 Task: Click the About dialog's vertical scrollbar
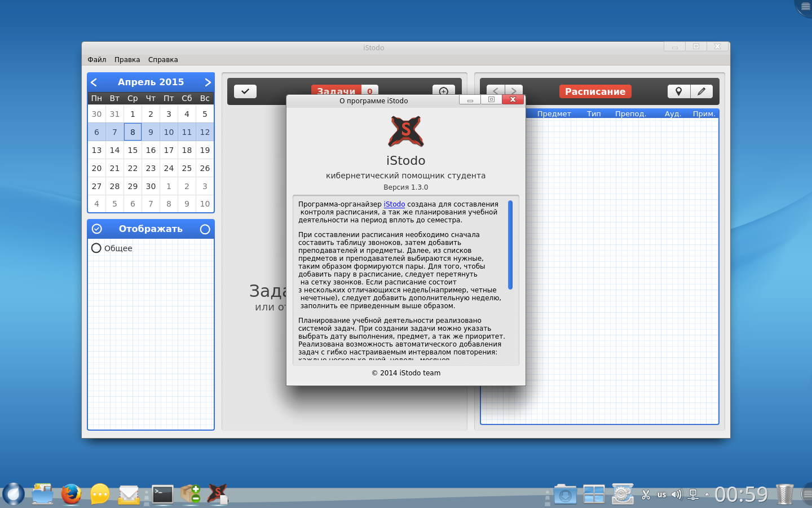510,245
